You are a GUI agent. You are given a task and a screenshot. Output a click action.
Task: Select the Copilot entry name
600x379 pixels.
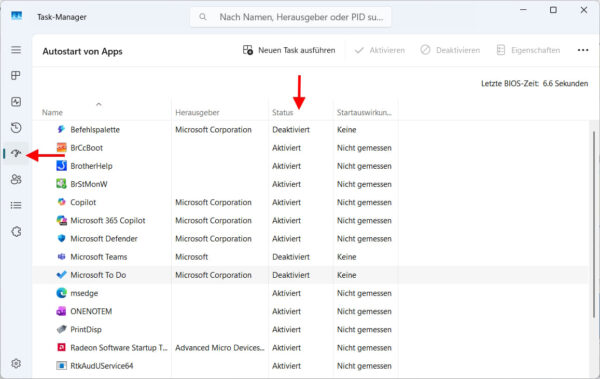click(x=83, y=202)
